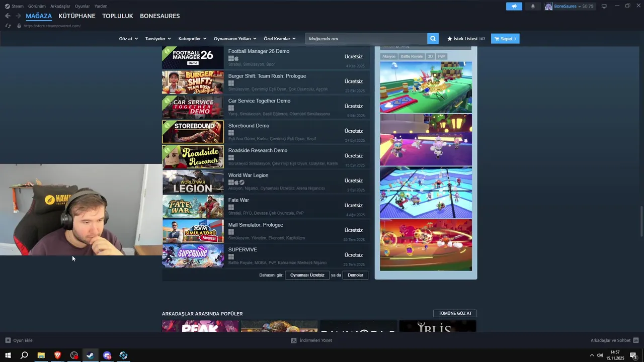Screen dimensions: 644x362
Task: Click the page vertical scrollbar thumb
Action: click(x=641, y=221)
